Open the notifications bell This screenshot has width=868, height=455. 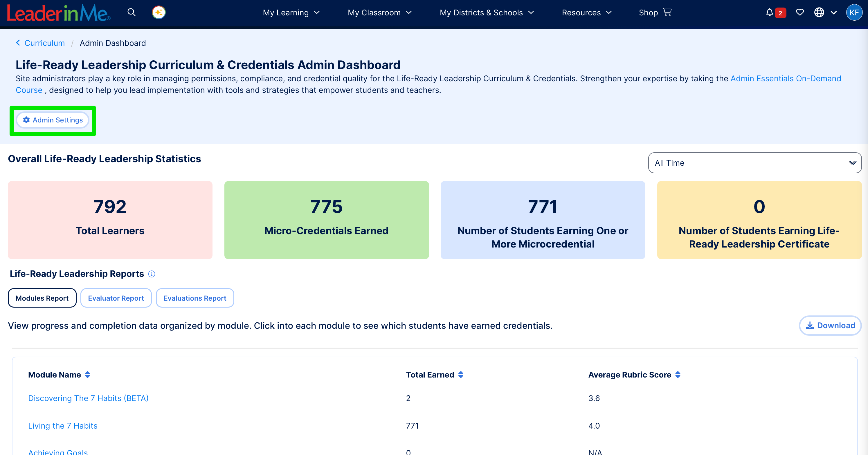click(770, 12)
